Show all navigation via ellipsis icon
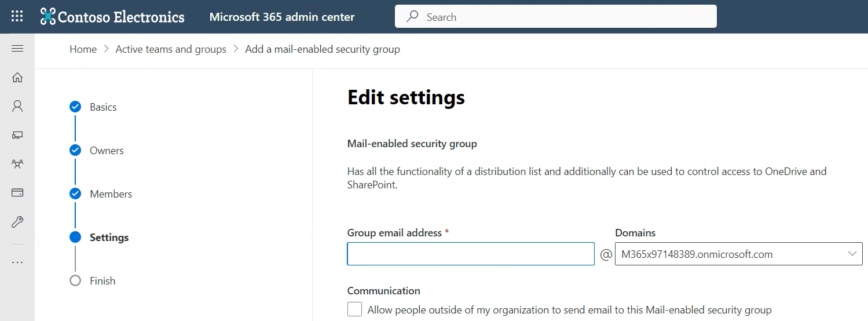The image size is (868, 321). 17,262
